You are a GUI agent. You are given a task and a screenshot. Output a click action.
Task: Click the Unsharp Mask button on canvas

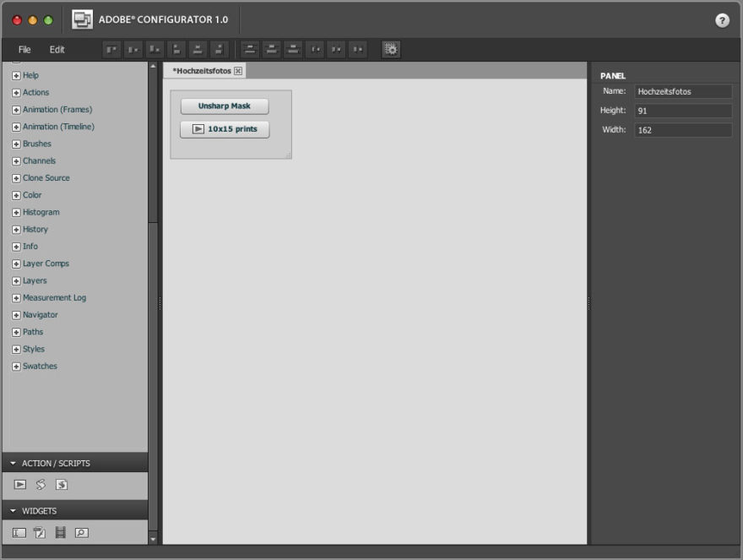coord(225,106)
